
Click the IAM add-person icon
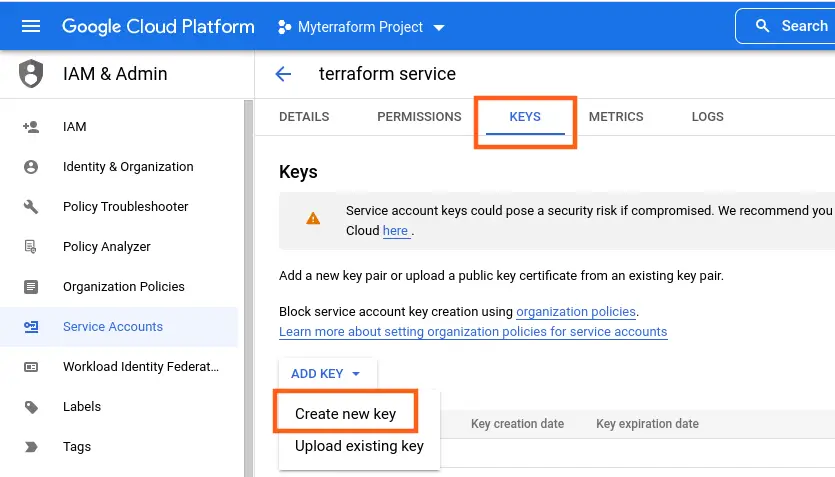31,127
